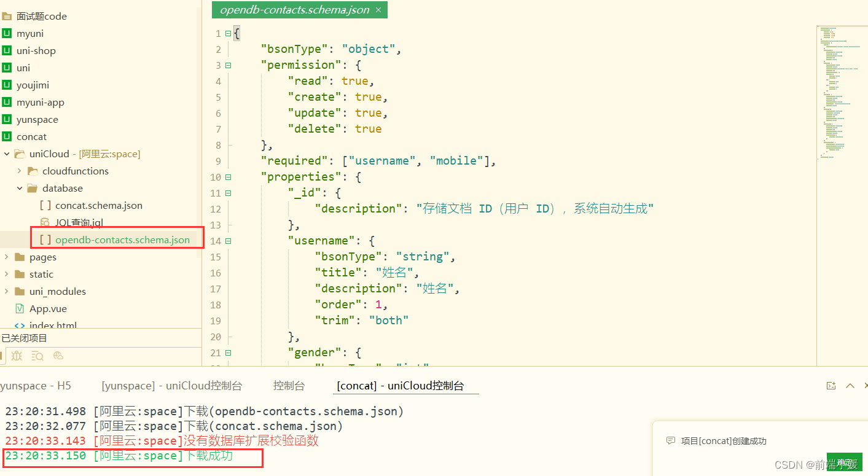
Task: Click the cloudfunctions folder icon
Action: point(33,171)
